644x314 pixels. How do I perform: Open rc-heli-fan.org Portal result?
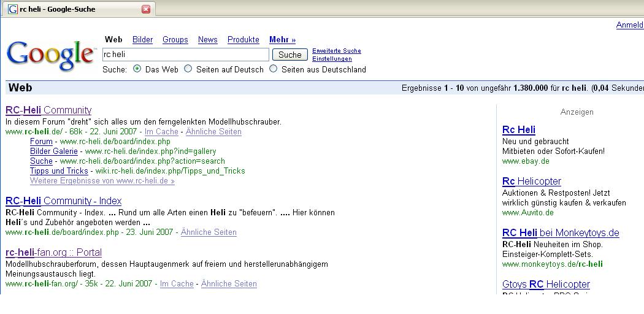53,253
